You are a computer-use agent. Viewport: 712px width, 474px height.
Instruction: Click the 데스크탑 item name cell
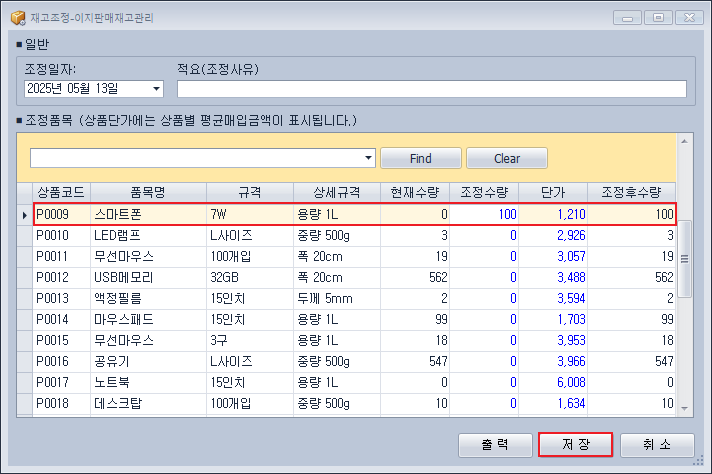(x=148, y=404)
